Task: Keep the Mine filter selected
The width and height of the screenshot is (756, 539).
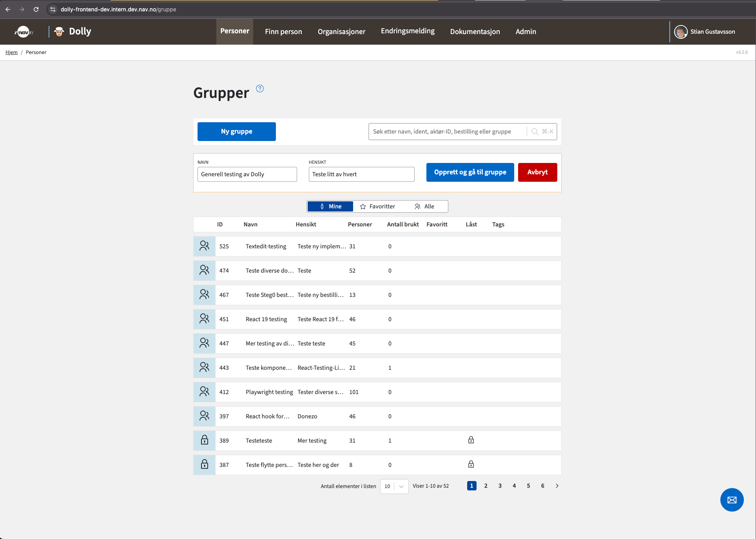Action: (330, 206)
